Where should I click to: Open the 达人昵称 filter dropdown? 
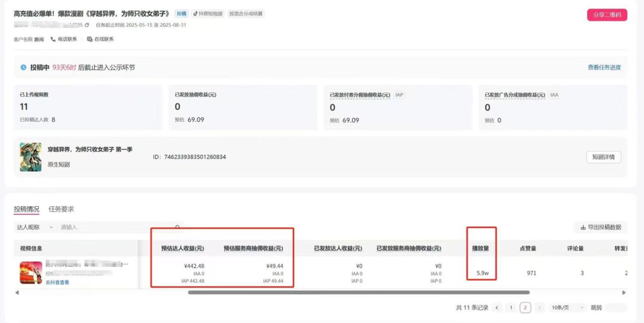coord(35,227)
